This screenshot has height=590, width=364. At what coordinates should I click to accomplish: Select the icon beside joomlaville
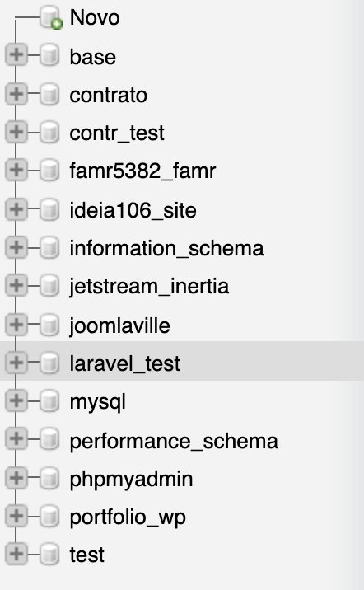coord(49,325)
